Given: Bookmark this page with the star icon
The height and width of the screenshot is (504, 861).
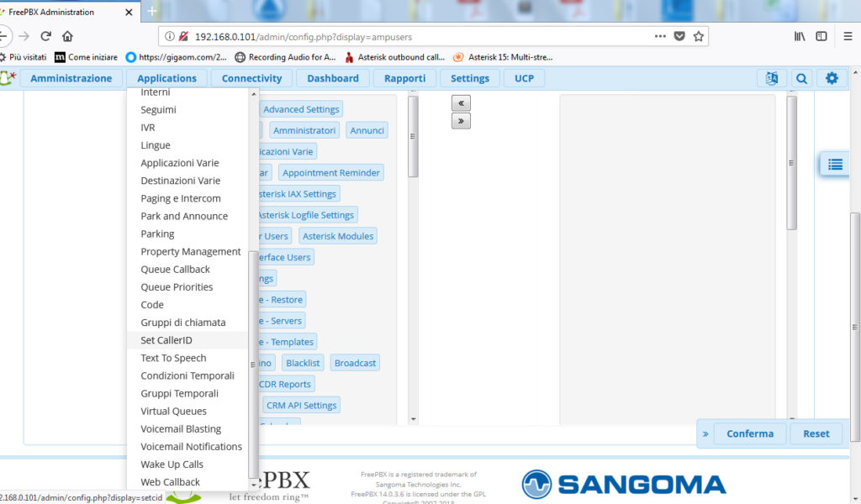Looking at the screenshot, I should point(699,36).
